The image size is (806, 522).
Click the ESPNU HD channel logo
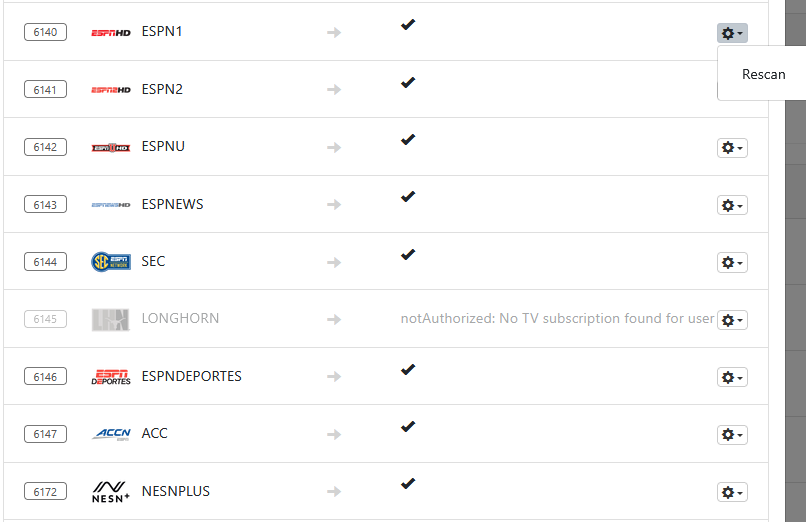tap(111, 148)
